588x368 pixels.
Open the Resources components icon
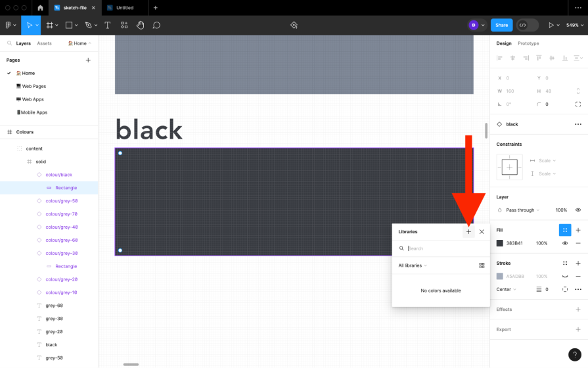click(x=124, y=25)
